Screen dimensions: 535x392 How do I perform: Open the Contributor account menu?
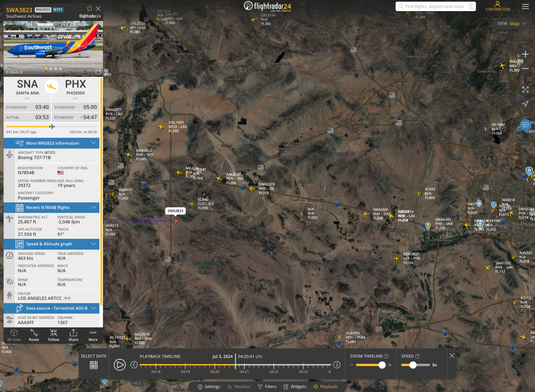point(498,6)
